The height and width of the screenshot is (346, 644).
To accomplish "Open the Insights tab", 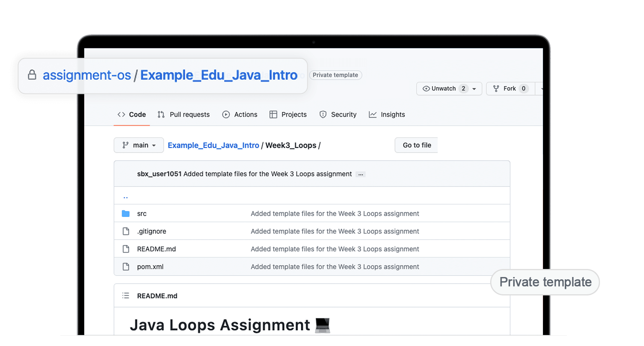I will click(393, 114).
